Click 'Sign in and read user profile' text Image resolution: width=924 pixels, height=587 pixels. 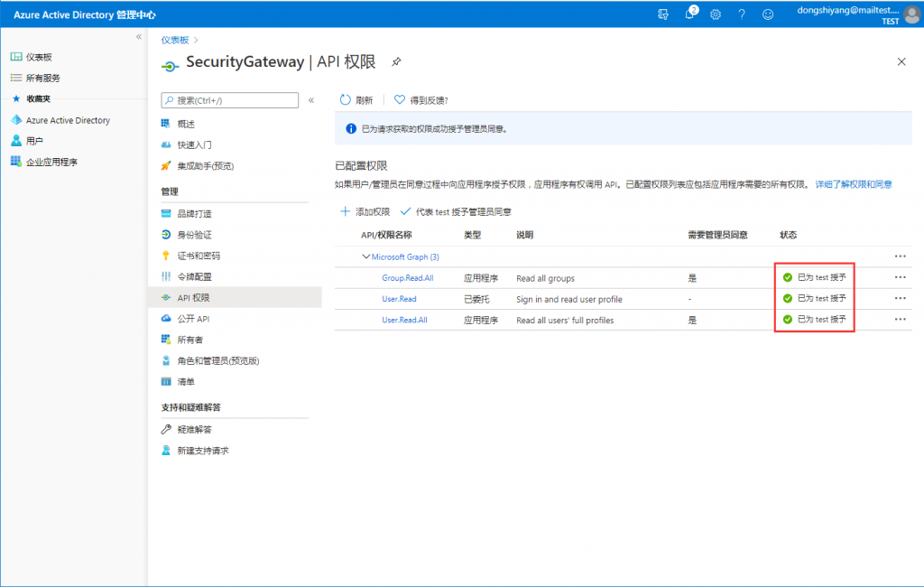pyautogui.click(x=568, y=300)
